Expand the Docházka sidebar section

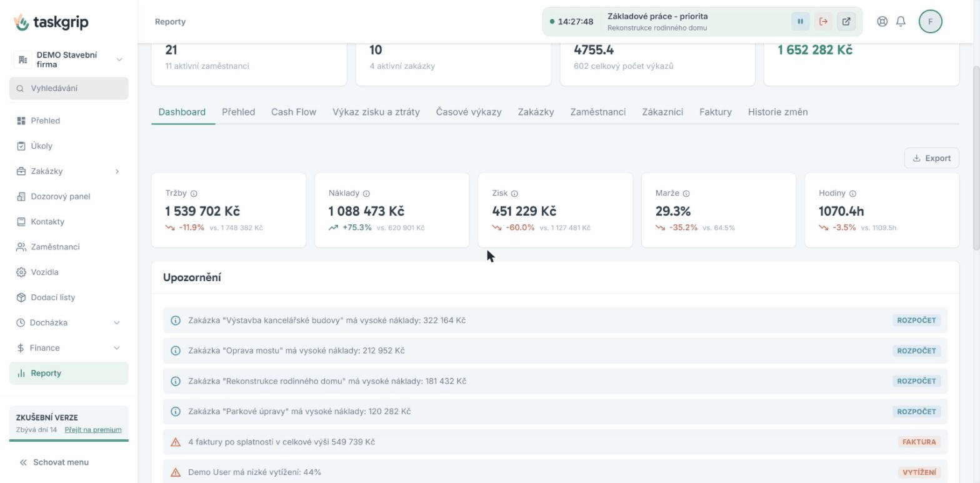coord(116,322)
